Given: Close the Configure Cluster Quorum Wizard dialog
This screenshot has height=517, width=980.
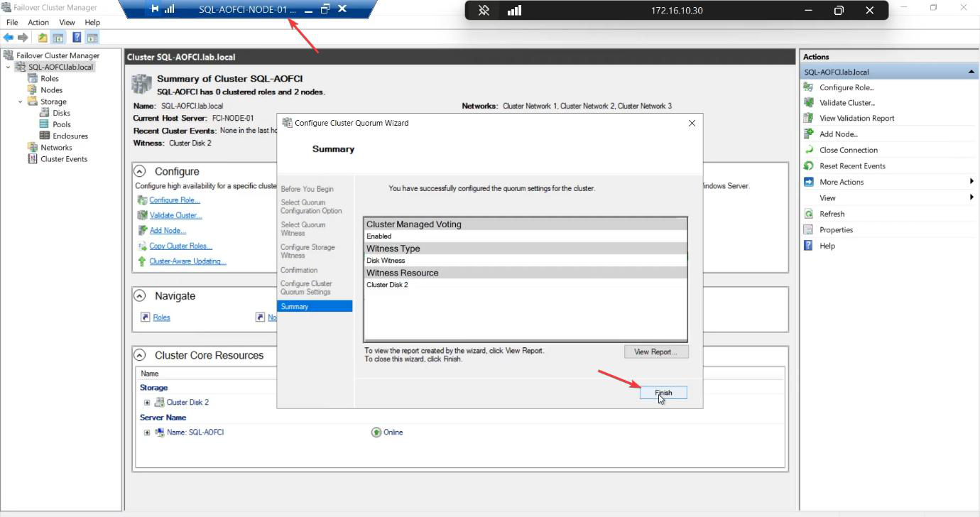Looking at the screenshot, I should click(x=692, y=123).
